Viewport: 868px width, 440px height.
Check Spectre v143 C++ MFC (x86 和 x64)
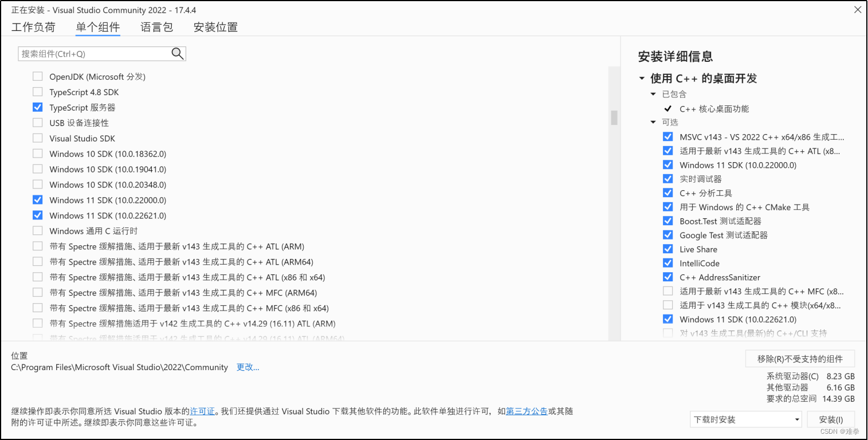click(38, 308)
